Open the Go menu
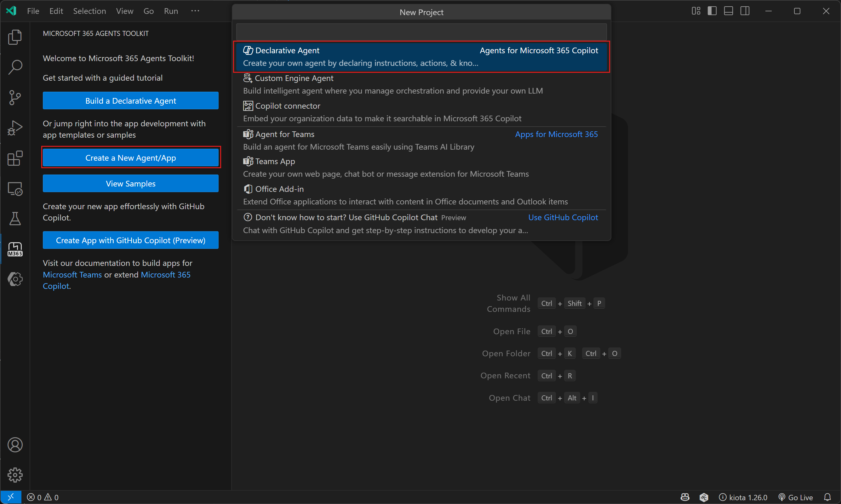The image size is (841, 504). (148, 11)
